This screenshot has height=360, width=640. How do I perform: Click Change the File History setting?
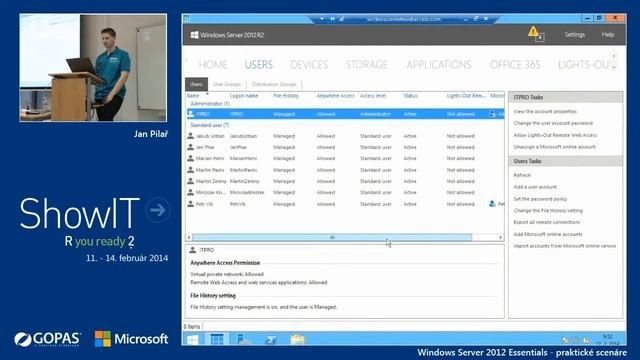pos(548,211)
